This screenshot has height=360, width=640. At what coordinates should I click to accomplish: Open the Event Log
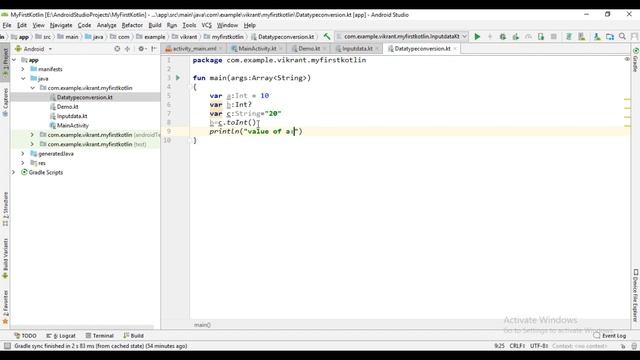point(610,336)
